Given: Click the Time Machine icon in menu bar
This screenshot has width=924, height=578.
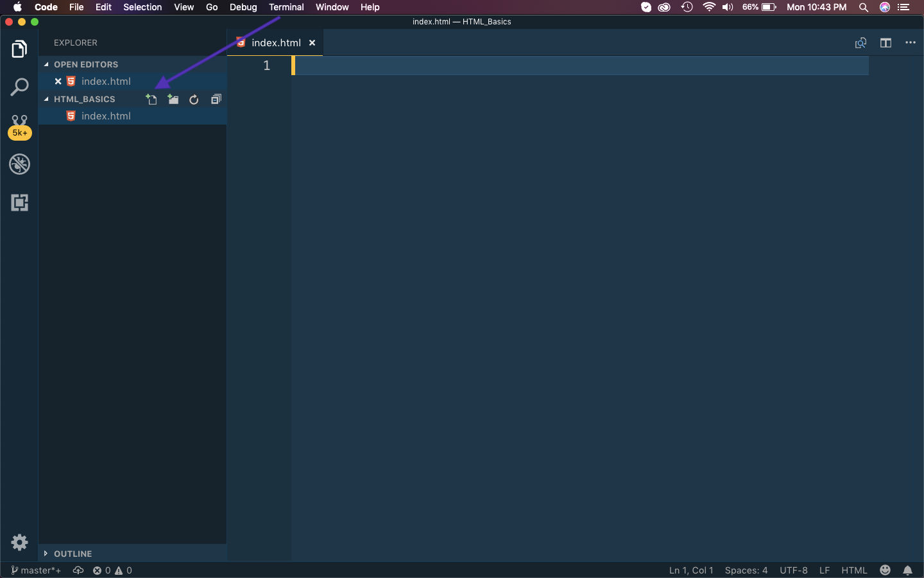Looking at the screenshot, I should click(x=687, y=7).
